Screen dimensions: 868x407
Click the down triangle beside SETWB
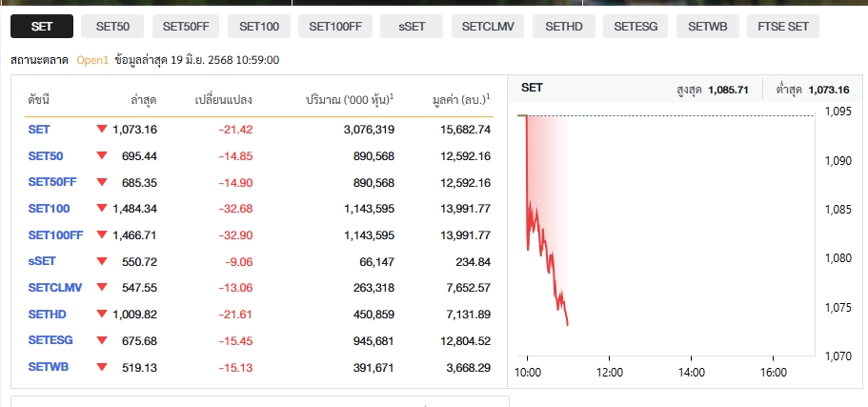tap(102, 366)
